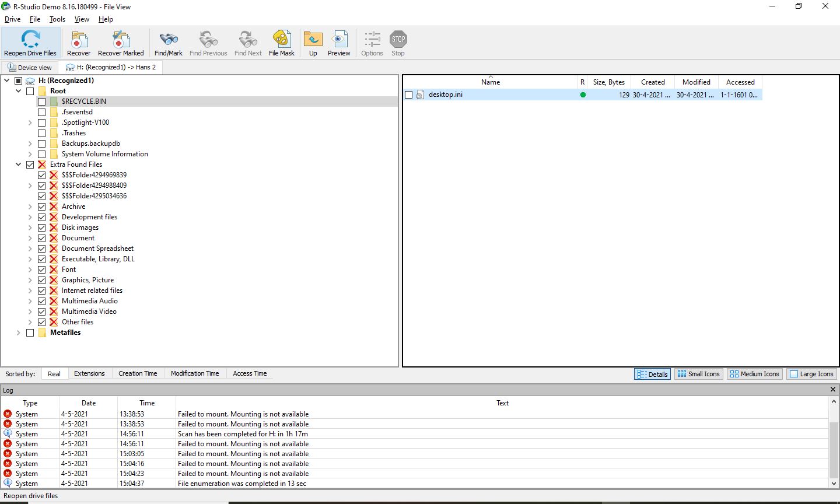The height and width of the screenshot is (504, 840).
Task: Sort by Creation Time tab
Action: tap(138, 373)
